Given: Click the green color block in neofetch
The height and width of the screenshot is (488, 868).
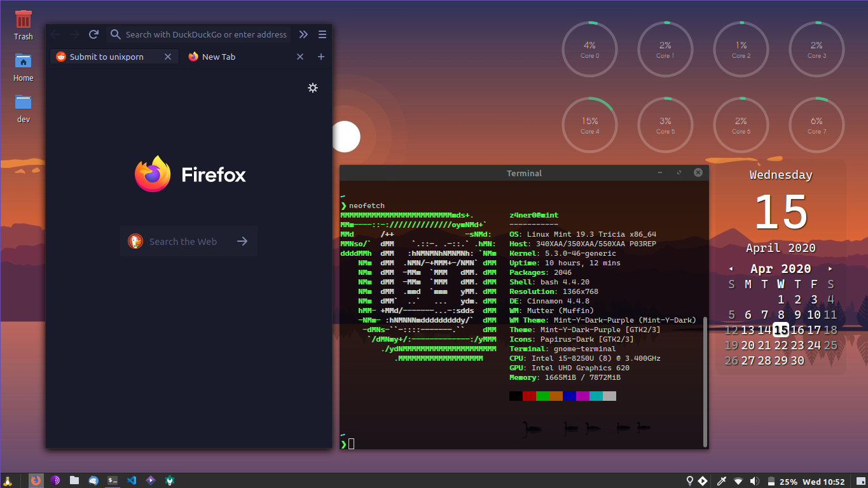Looking at the screenshot, I should [x=542, y=396].
